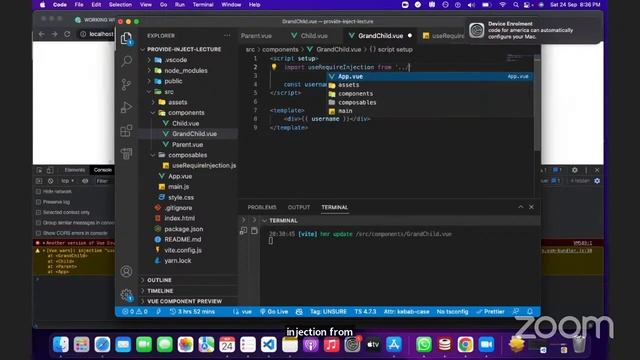Click Tag: UNSURE status entry

pyautogui.click(x=328, y=311)
